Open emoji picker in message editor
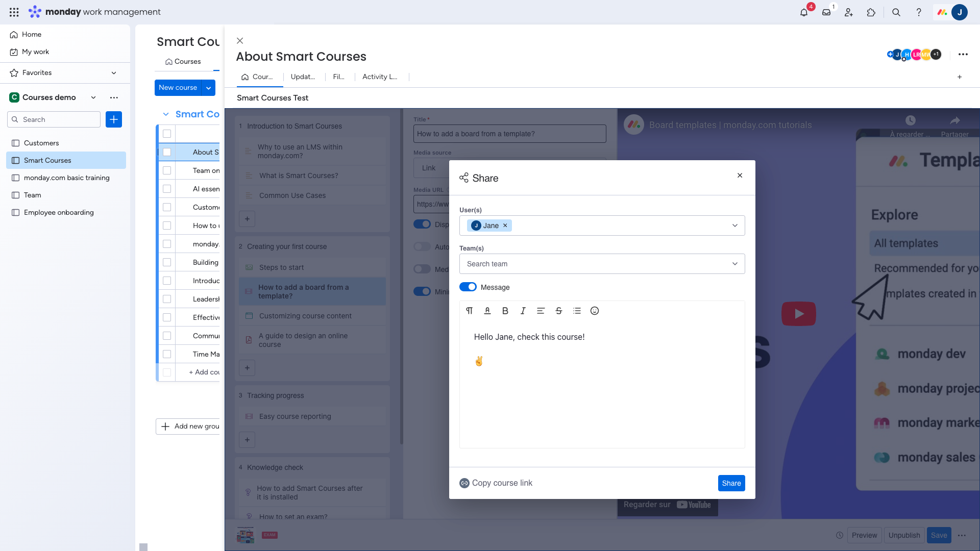Screen dimensions: 980x551 (x=595, y=311)
